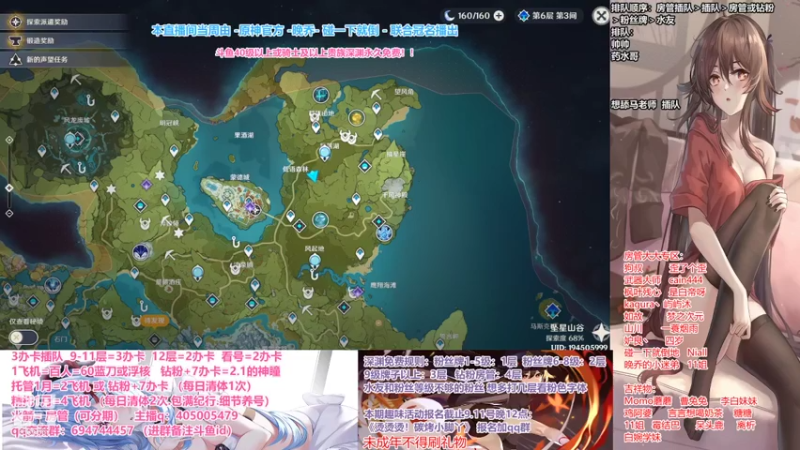Click the 探索度 68% exploration progress text
This screenshot has height=450, width=800.
coord(565,338)
